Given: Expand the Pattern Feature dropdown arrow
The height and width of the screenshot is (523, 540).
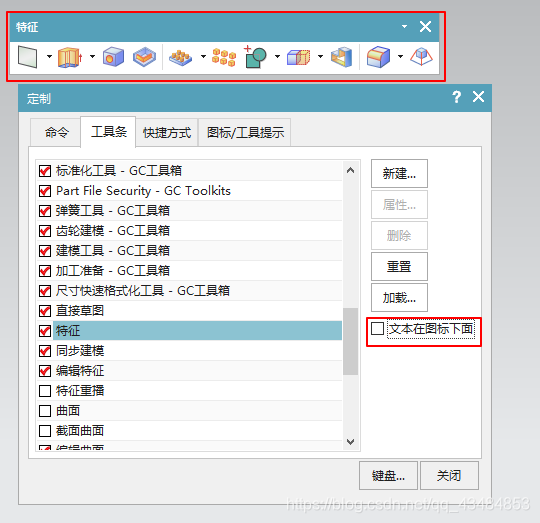Looking at the screenshot, I should 203,56.
